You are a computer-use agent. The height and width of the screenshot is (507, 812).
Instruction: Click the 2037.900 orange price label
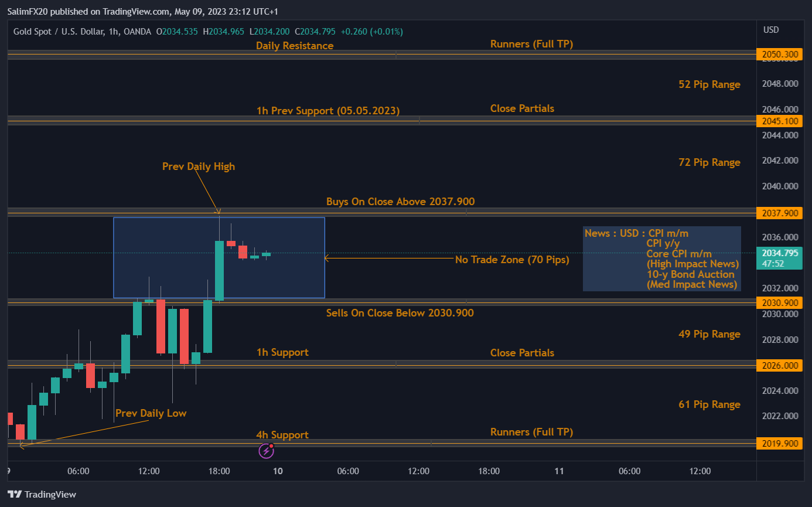point(779,213)
